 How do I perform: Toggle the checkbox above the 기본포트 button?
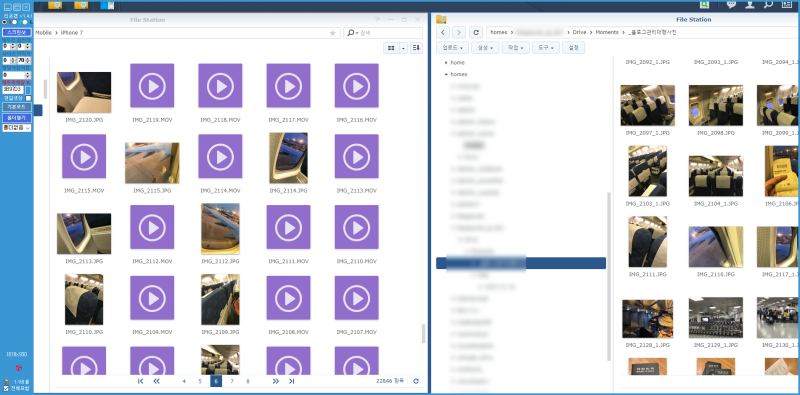point(29,98)
